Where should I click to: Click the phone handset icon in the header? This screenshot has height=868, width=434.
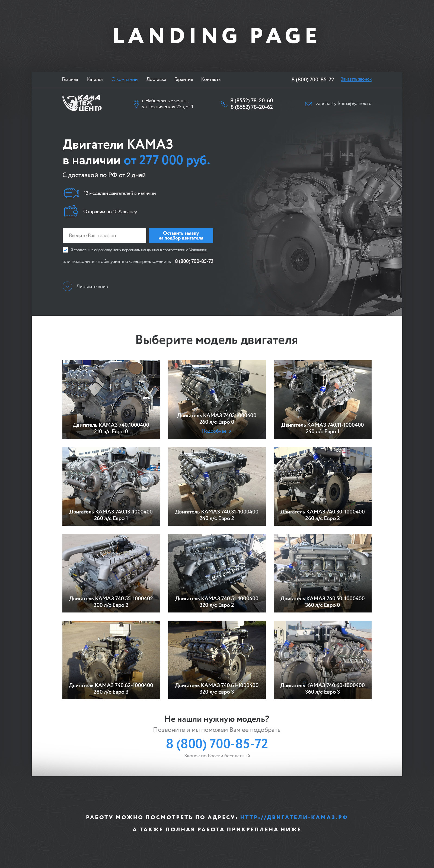pyautogui.click(x=224, y=104)
